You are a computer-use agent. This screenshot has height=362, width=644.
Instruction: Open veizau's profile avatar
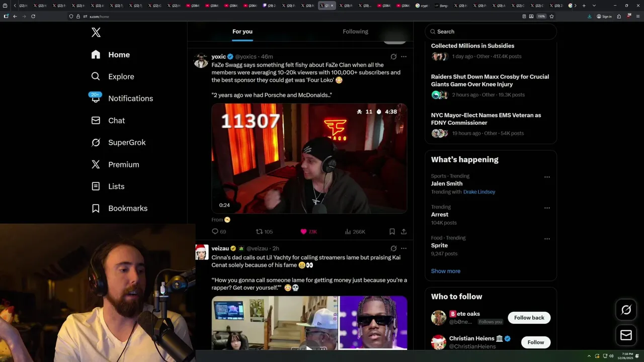(x=201, y=252)
